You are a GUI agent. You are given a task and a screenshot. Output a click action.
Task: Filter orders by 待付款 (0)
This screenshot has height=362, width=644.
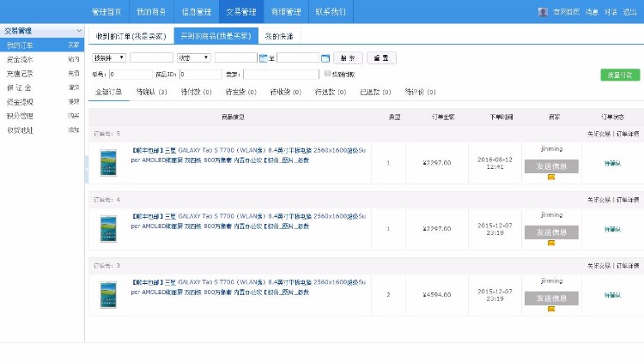click(197, 92)
